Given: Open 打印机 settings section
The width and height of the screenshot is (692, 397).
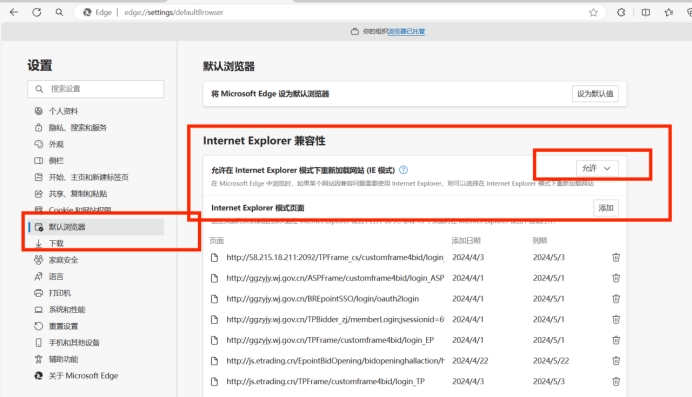Looking at the screenshot, I should (60, 293).
